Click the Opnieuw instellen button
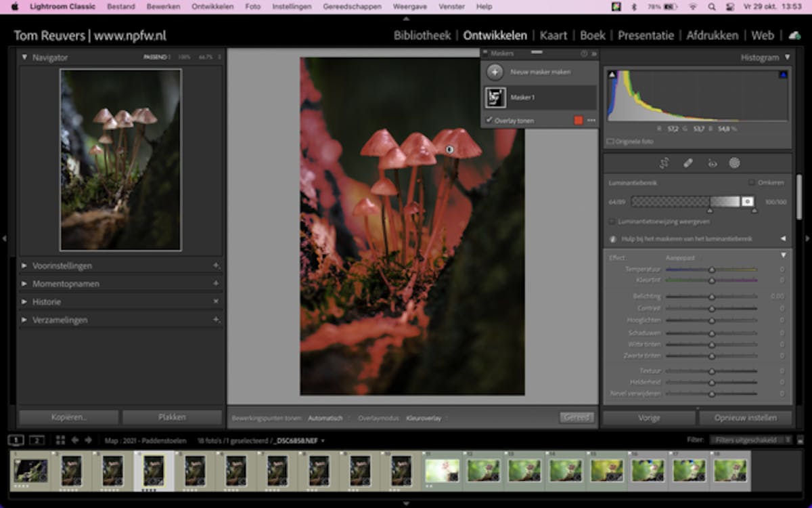Screen dimensions: 812x508 [745, 417]
